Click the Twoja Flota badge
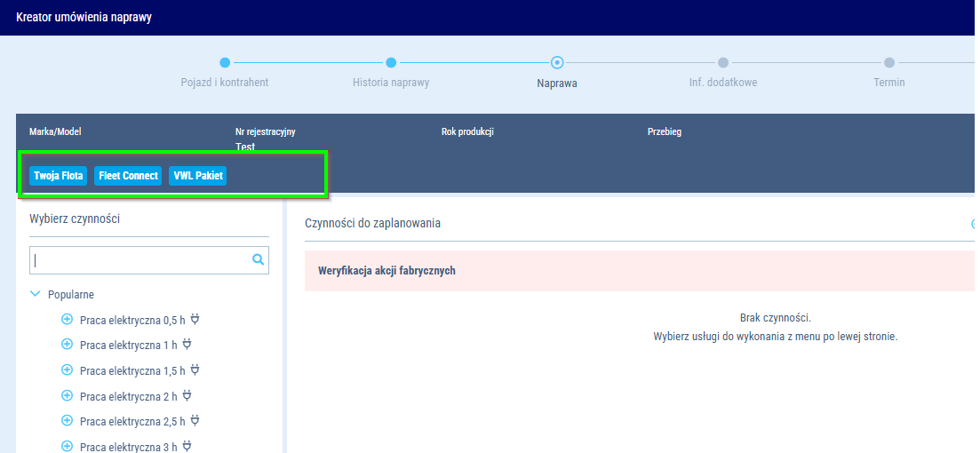 (x=59, y=176)
